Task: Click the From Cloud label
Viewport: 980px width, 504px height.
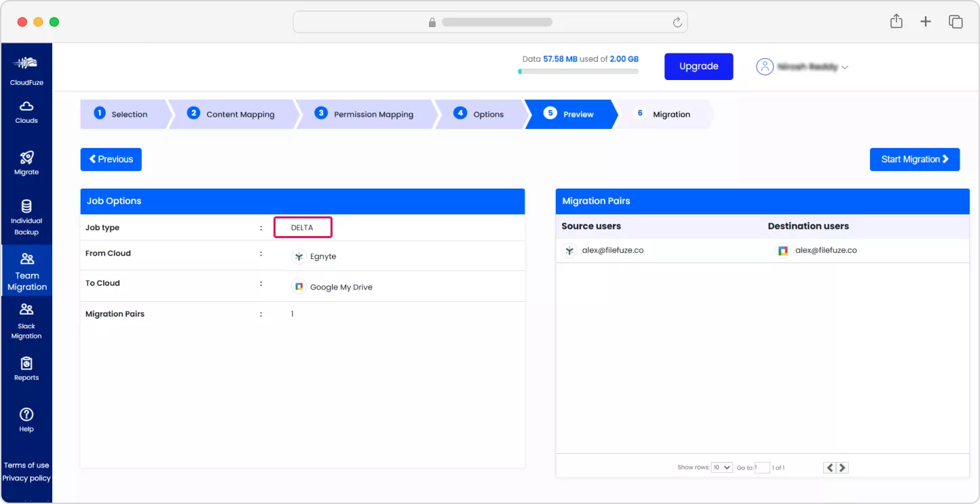Action: pyautogui.click(x=108, y=253)
